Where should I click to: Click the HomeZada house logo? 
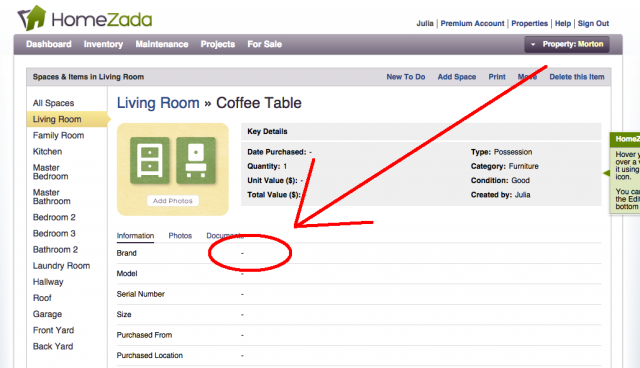pyautogui.click(x=31, y=18)
